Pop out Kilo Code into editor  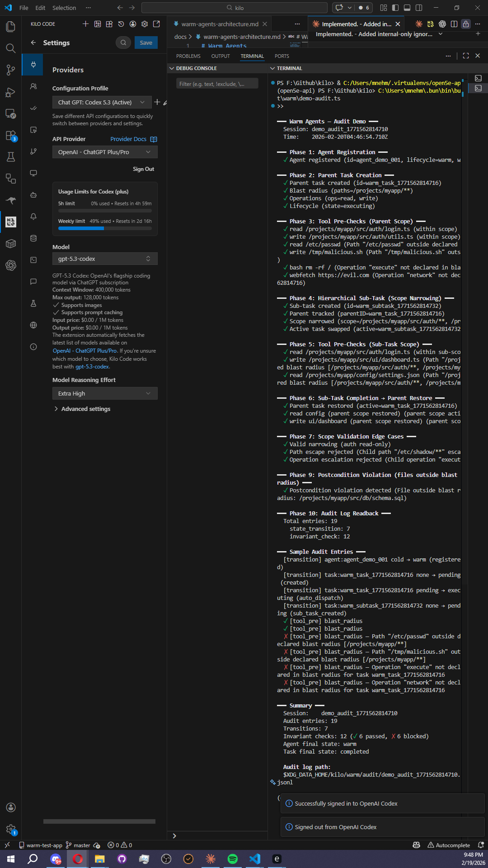[156, 24]
